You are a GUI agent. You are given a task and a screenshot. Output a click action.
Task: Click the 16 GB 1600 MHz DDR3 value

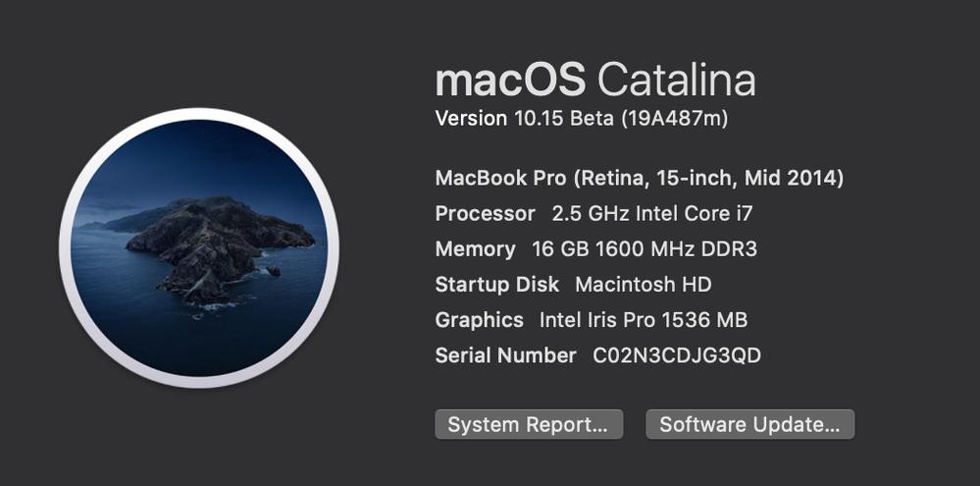point(645,249)
